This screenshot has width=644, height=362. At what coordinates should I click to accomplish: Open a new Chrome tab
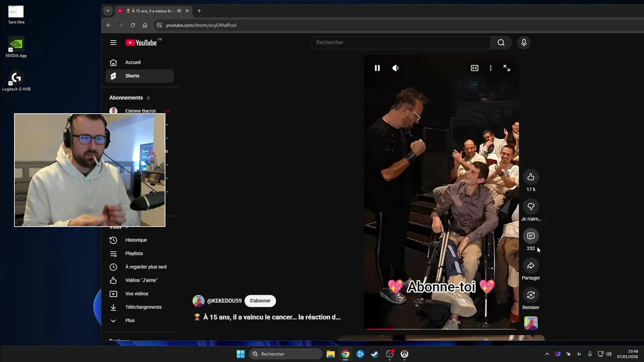(x=199, y=11)
